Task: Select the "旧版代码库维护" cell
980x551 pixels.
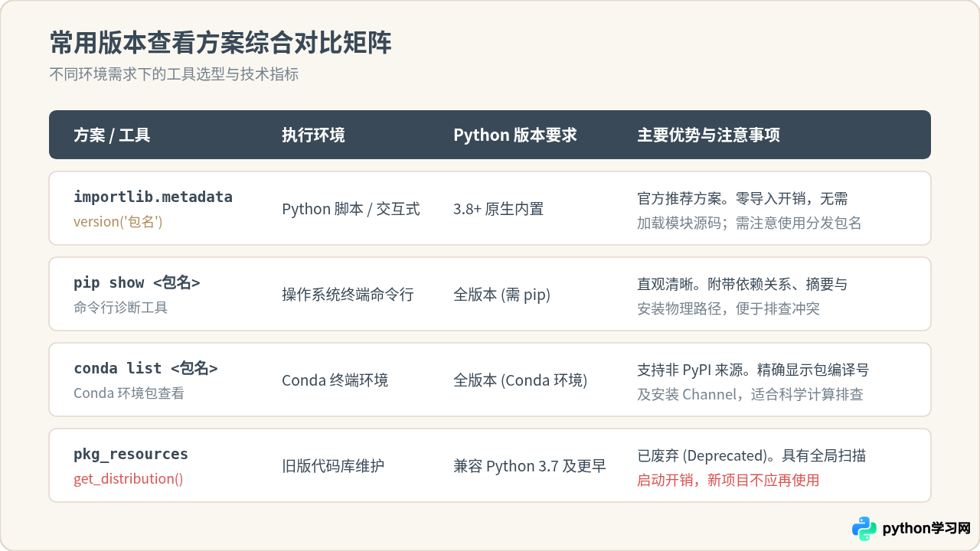Action: [333, 466]
